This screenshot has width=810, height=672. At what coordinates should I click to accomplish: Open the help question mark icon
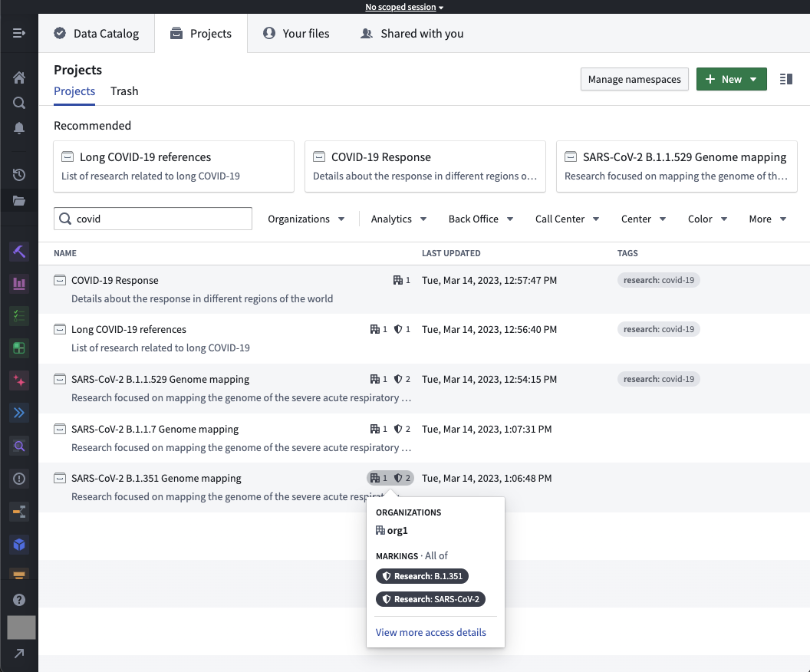point(19,600)
